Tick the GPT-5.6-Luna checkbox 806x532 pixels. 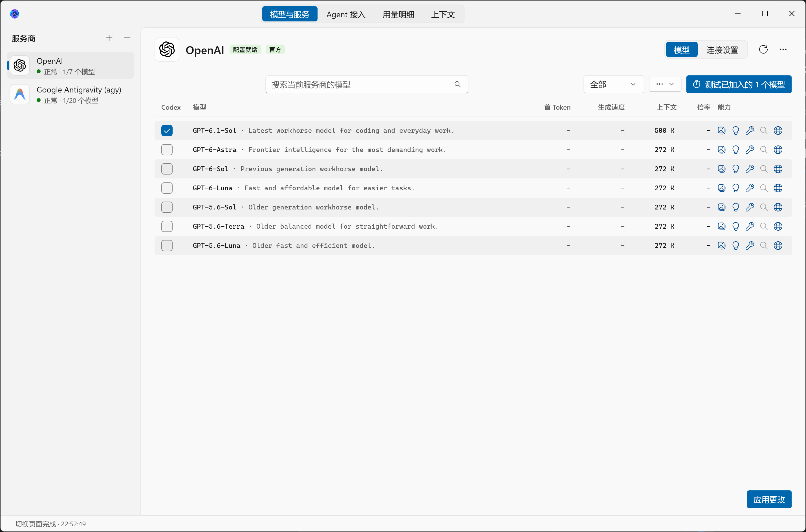167,246
